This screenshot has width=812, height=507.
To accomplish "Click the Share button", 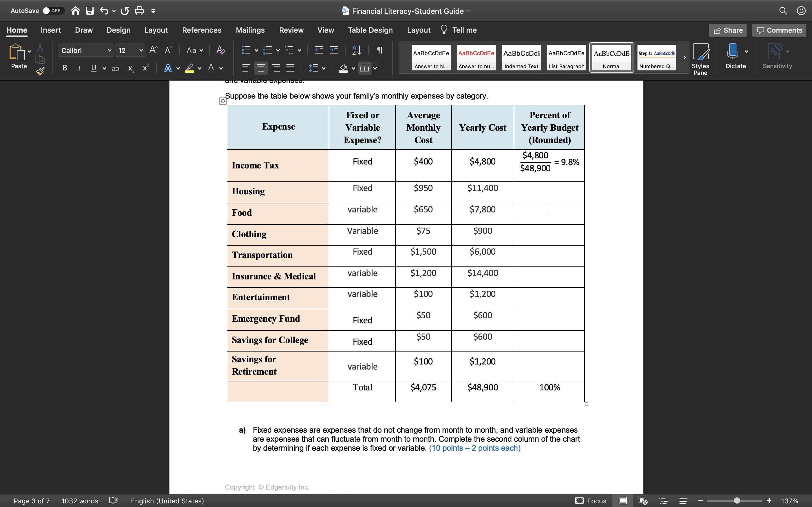I will (x=727, y=30).
